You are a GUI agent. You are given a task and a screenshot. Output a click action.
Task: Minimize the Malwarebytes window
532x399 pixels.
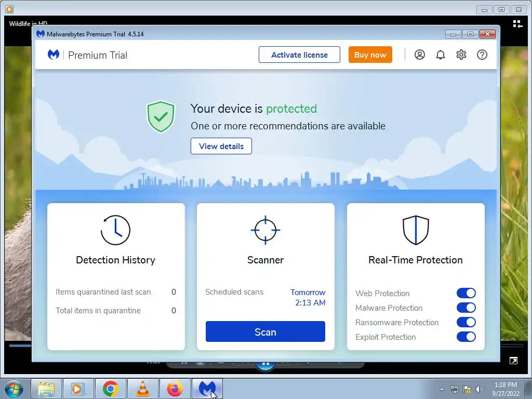tap(453, 34)
